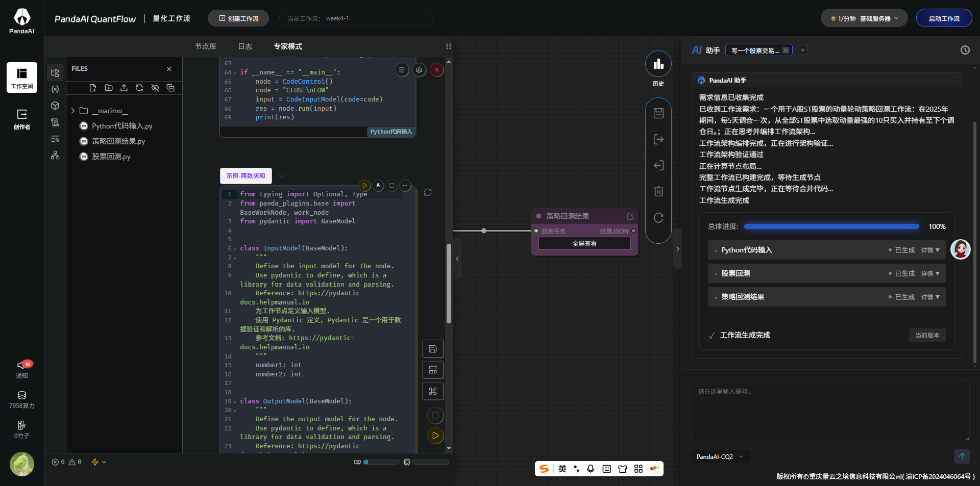980x486 pixels.
Task: Expand the __marimo__ folder
Action: coord(73,111)
